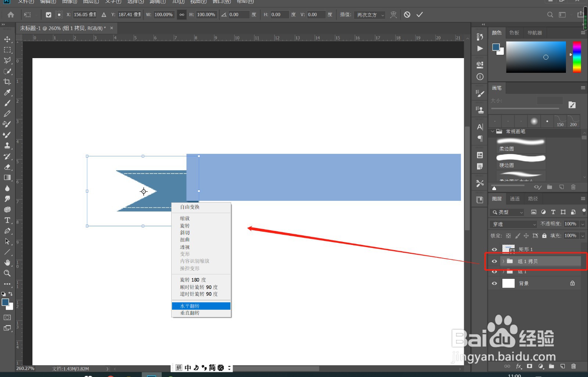Select the Horizontal Type tool
This screenshot has height=377, width=588.
tap(7, 220)
